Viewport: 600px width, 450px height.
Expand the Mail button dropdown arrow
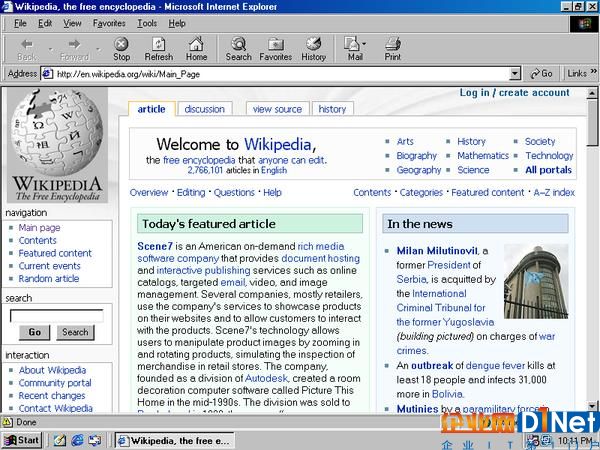pyautogui.click(x=364, y=44)
